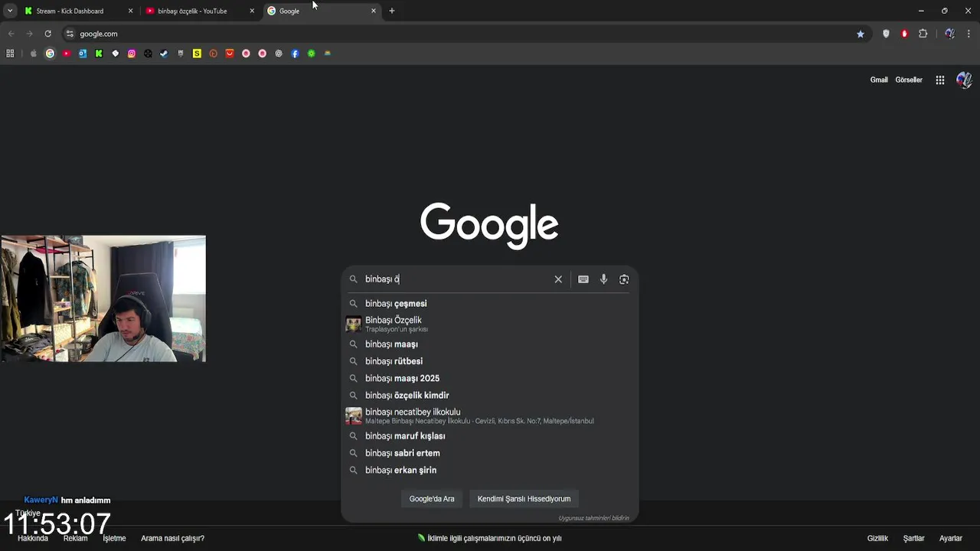Open the red hand ad-blocker extension
Screen dimensions: 980x551
click(904, 34)
